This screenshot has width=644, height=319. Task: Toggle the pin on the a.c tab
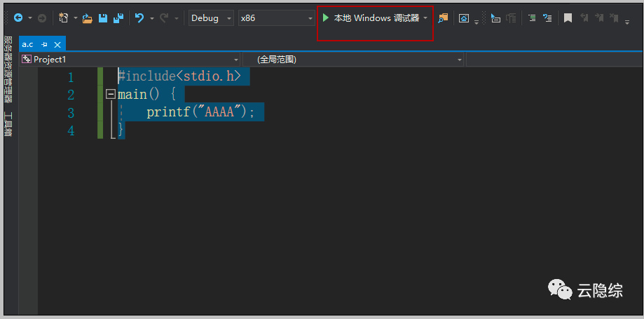[44, 44]
